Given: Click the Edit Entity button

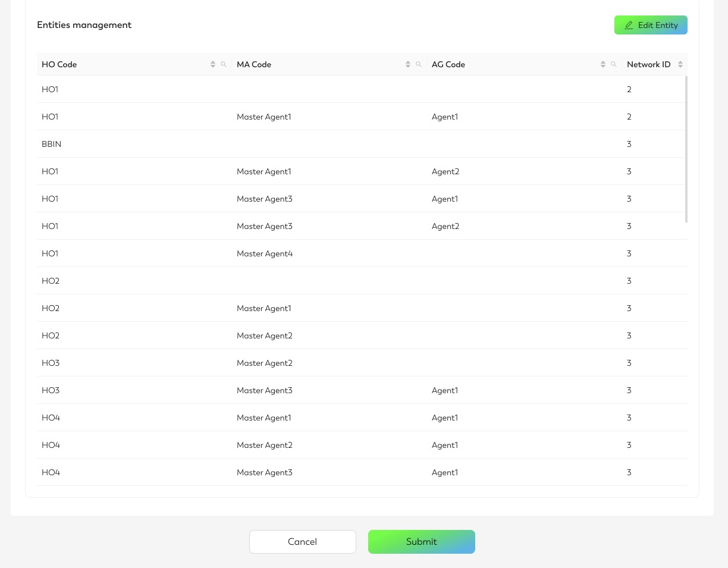Looking at the screenshot, I should (651, 25).
